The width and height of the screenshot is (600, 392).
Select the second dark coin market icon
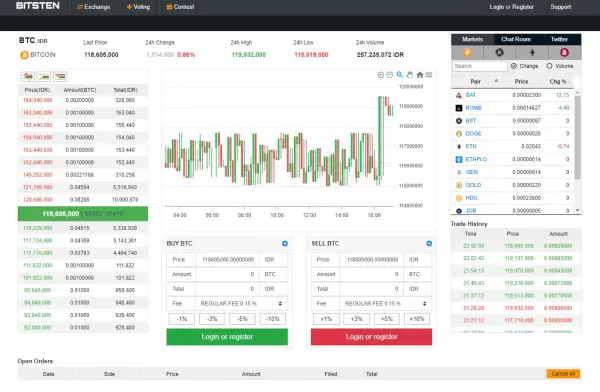pos(499,52)
